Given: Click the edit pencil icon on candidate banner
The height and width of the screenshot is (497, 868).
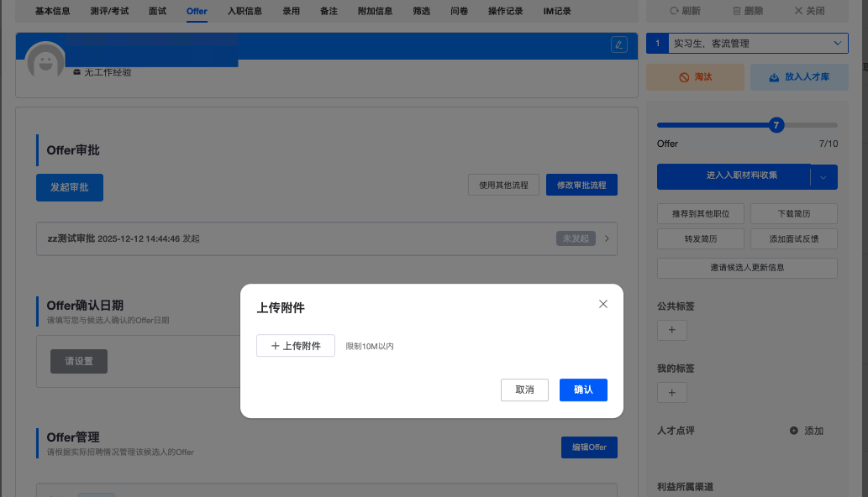Looking at the screenshot, I should (x=619, y=44).
